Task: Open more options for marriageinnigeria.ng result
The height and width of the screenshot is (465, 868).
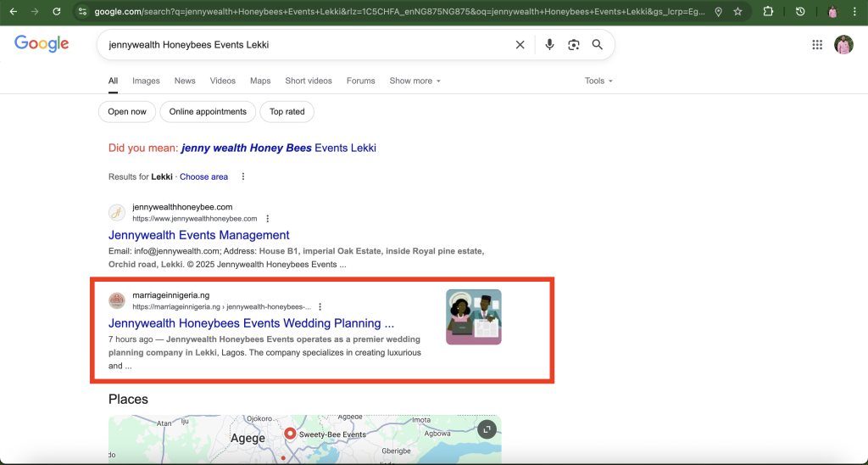Action: click(x=320, y=307)
